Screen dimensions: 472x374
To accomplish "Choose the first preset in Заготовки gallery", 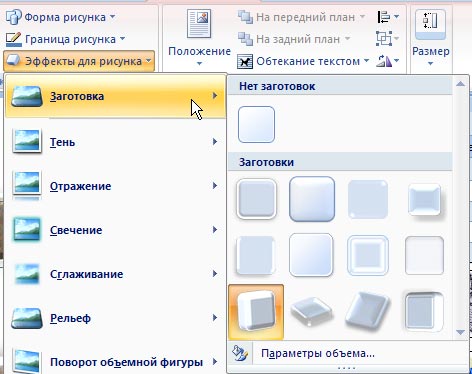I will (x=256, y=199).
